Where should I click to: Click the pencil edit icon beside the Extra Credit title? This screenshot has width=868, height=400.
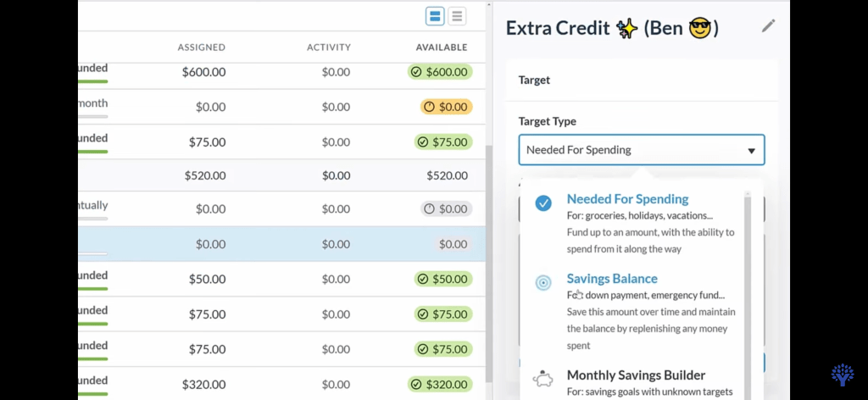pyautogui.click(x=768, y=26)
